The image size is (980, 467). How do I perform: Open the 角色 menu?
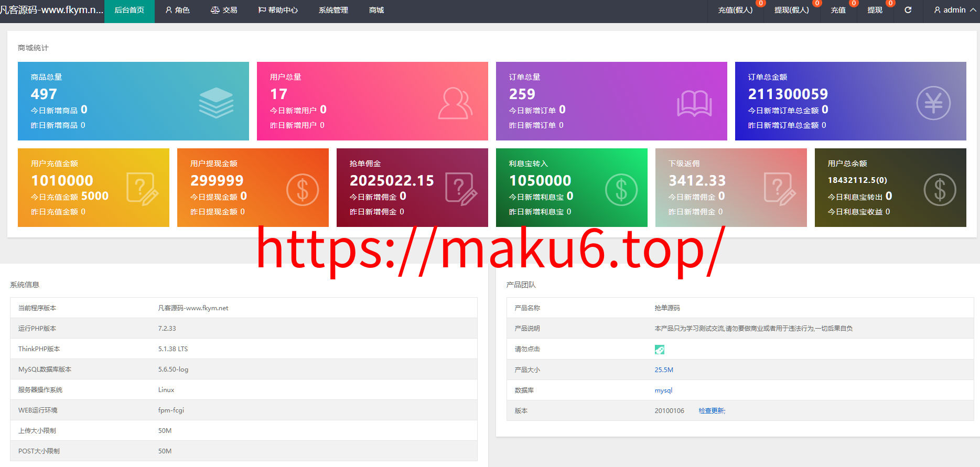click(178, 10)
